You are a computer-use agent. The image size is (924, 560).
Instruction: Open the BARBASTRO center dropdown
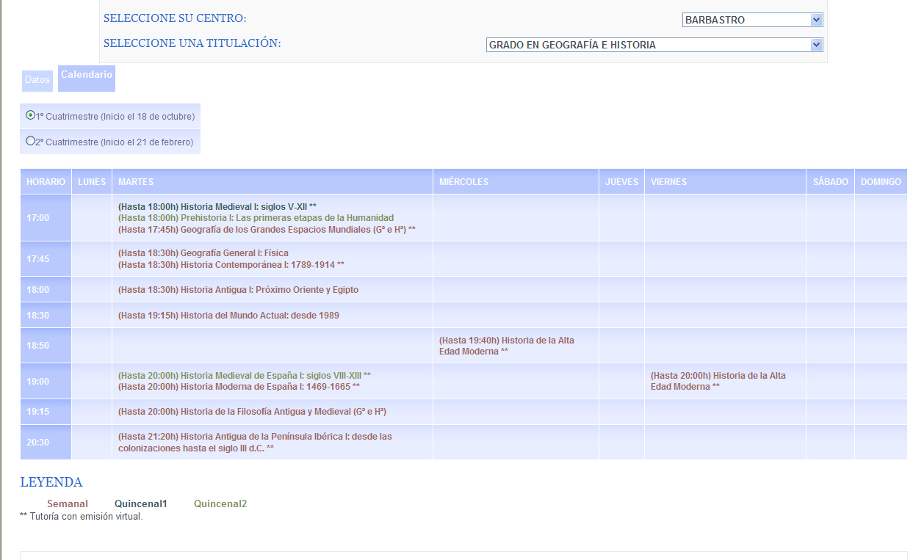click(x=752, y=20)
